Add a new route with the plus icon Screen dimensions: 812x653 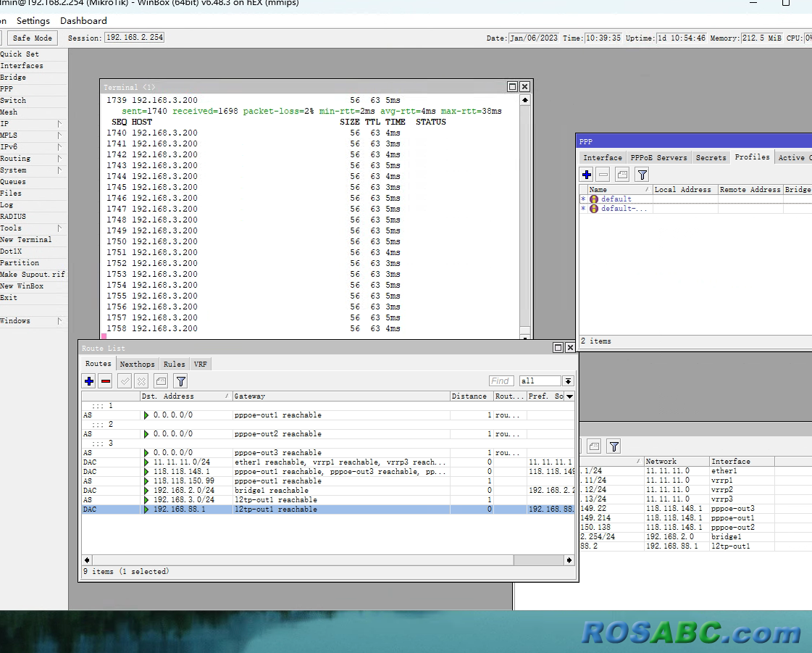(x=89, y=381)
